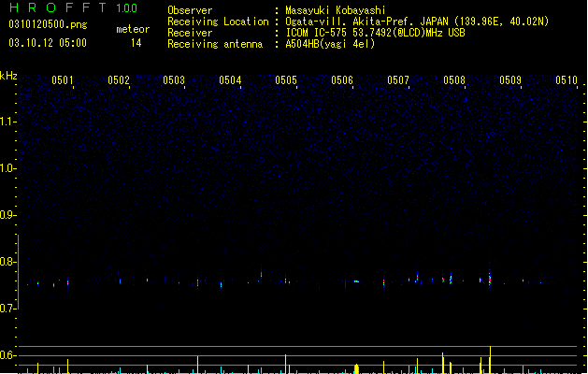Click the 0310120500.png filename text
The image size is (588, 374).
coord(48,24)
